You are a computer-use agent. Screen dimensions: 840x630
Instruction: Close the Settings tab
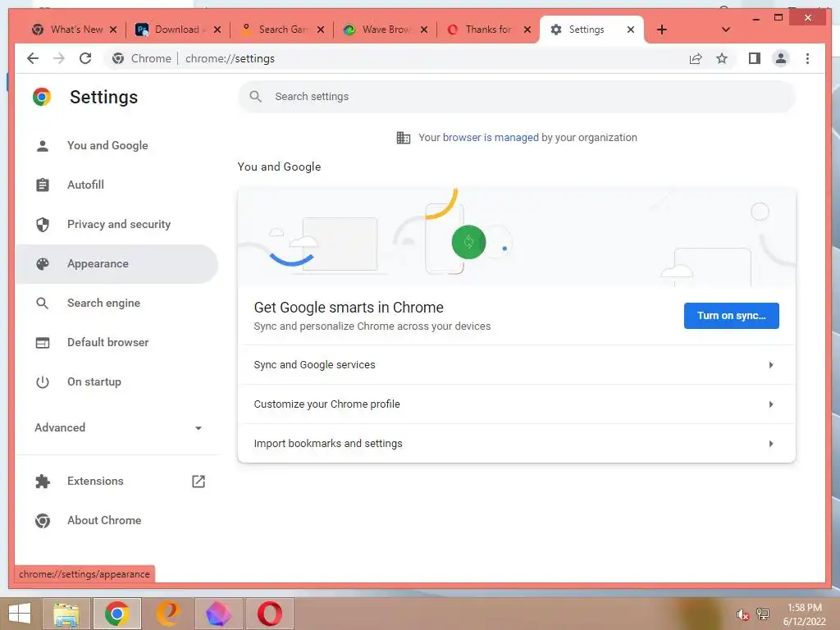pos(631,30)
